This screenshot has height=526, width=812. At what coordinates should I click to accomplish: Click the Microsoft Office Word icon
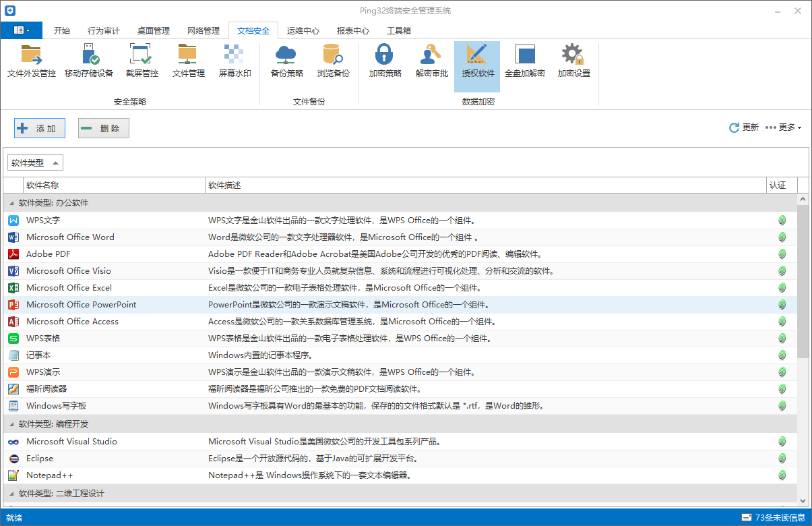[x=13, y=237]
